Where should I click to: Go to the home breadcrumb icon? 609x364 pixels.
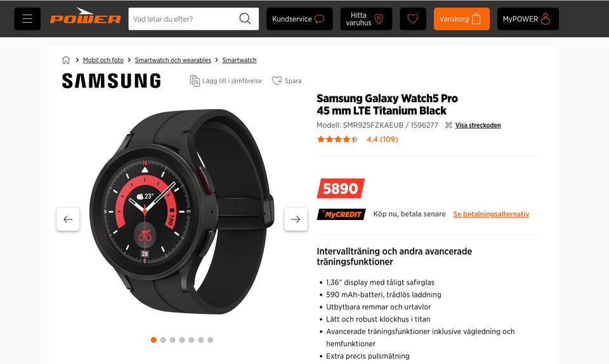(66, 60)
